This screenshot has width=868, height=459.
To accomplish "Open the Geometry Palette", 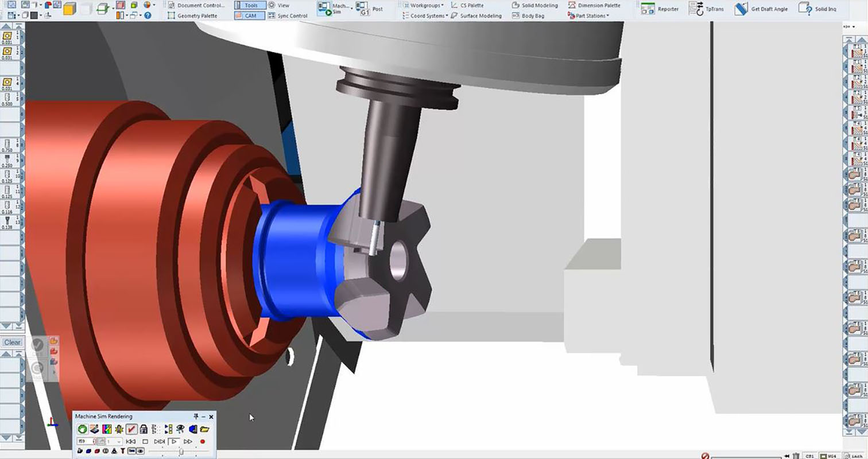I will [195, 15].
